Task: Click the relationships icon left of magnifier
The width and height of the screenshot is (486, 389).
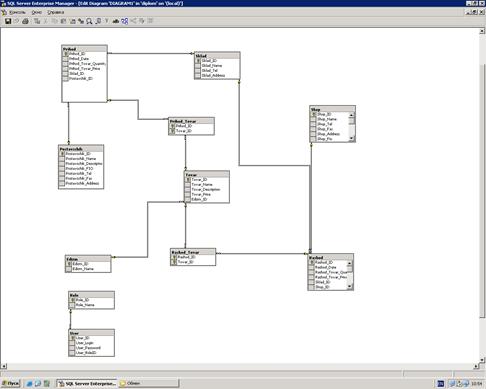Action: [81, 21]
